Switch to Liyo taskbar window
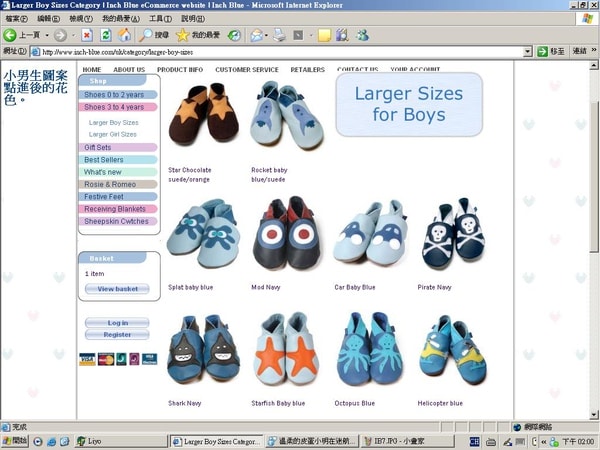The height and width of the screenshot is (450, 600). point(121,441)
